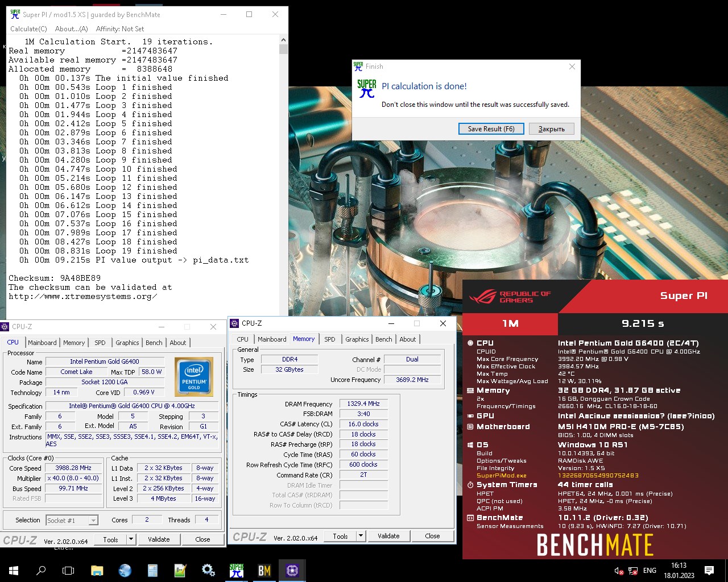728x582 pixels.
Task: Click the taskbar clock 16:13
Action: (x=679, y=566)
